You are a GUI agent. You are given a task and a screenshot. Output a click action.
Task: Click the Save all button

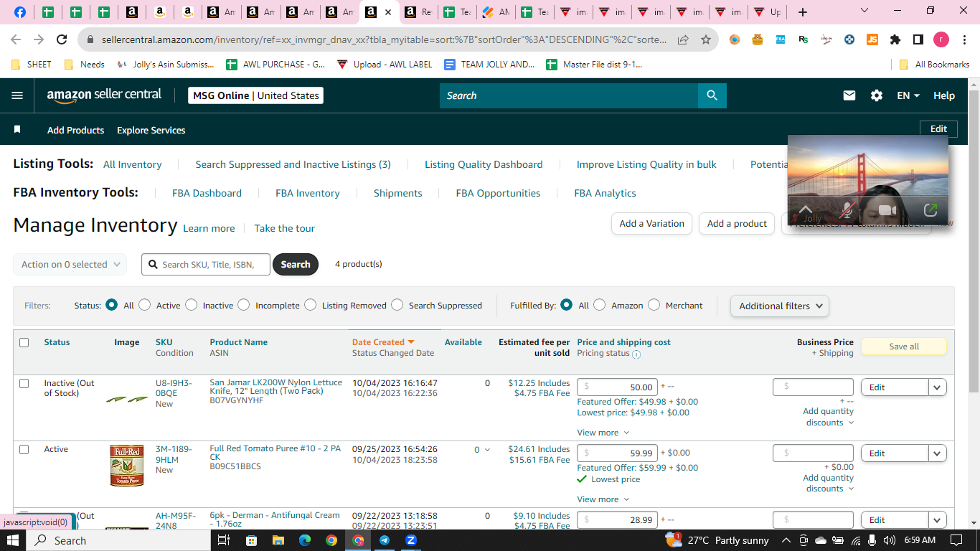click(903, 347)
